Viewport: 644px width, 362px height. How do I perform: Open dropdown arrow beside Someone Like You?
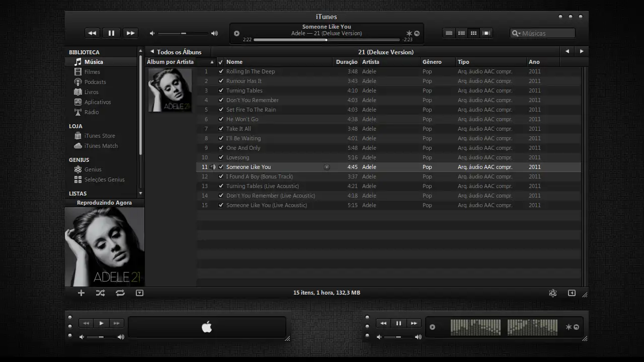coord(327,167)
